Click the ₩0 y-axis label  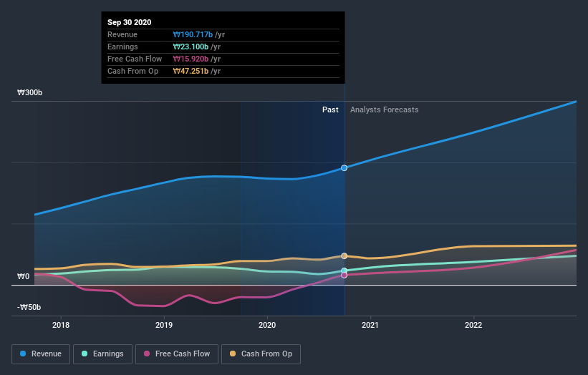23,276
